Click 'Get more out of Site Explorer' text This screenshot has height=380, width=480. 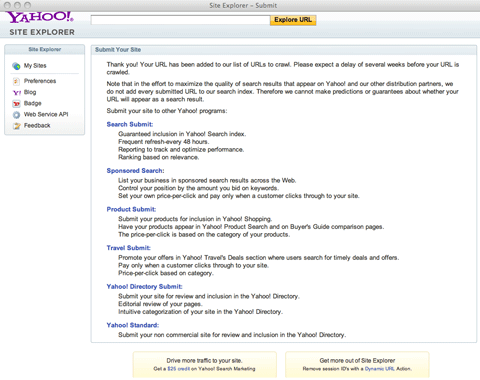click(x=357, y=361)
